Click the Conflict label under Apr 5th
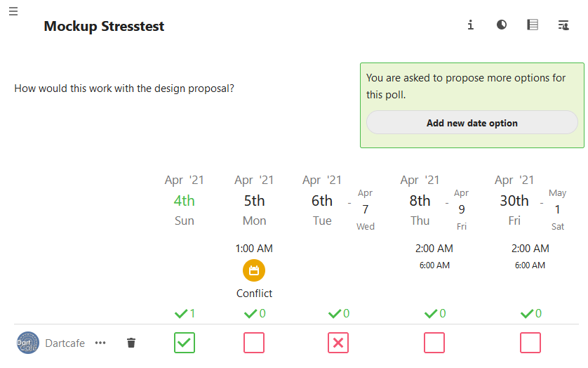The height and width of the screenshot is (368, 588). (x=254, y=294)
